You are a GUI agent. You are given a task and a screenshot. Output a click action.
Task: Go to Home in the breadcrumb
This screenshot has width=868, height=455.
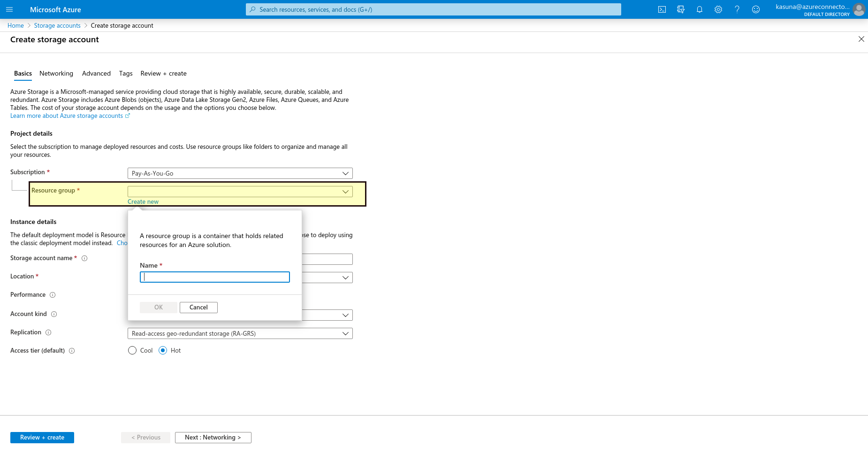coord(15,25)
